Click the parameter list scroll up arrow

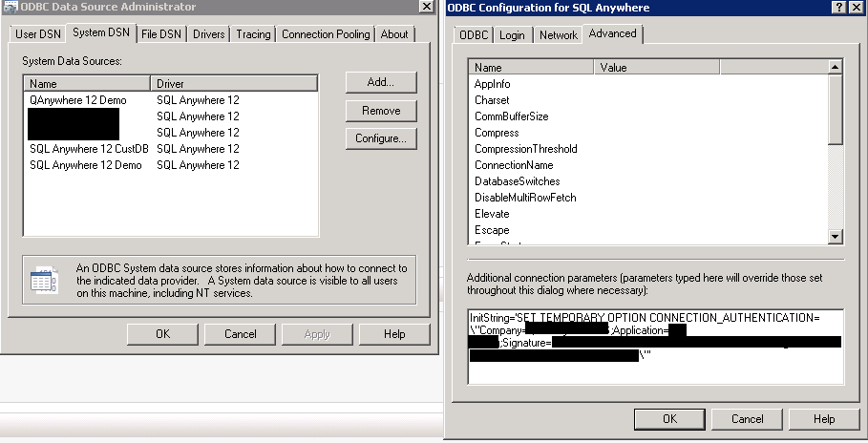pos(836,67)
